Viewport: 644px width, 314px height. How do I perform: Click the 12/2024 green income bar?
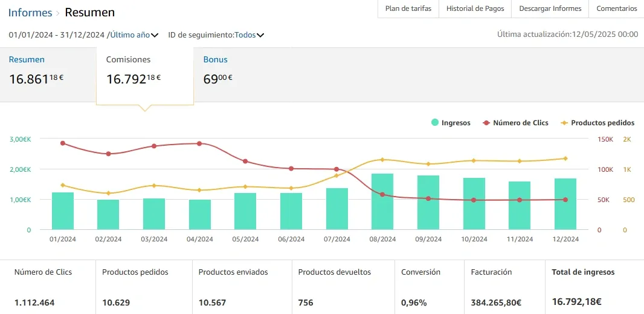pos(565,204)
